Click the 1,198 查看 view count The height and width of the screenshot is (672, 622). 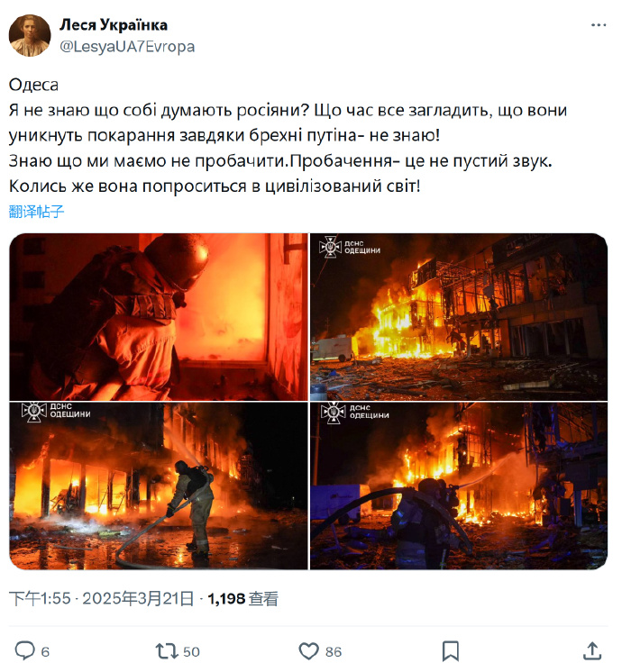[243, 598]
